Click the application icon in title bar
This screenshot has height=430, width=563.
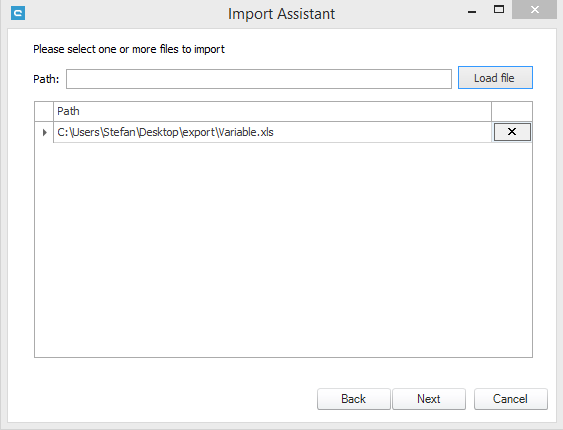18,13
